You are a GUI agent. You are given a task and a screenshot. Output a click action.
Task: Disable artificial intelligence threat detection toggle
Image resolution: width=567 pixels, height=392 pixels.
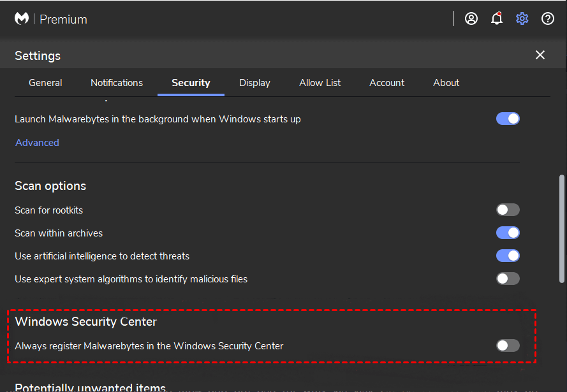point(508,256)
